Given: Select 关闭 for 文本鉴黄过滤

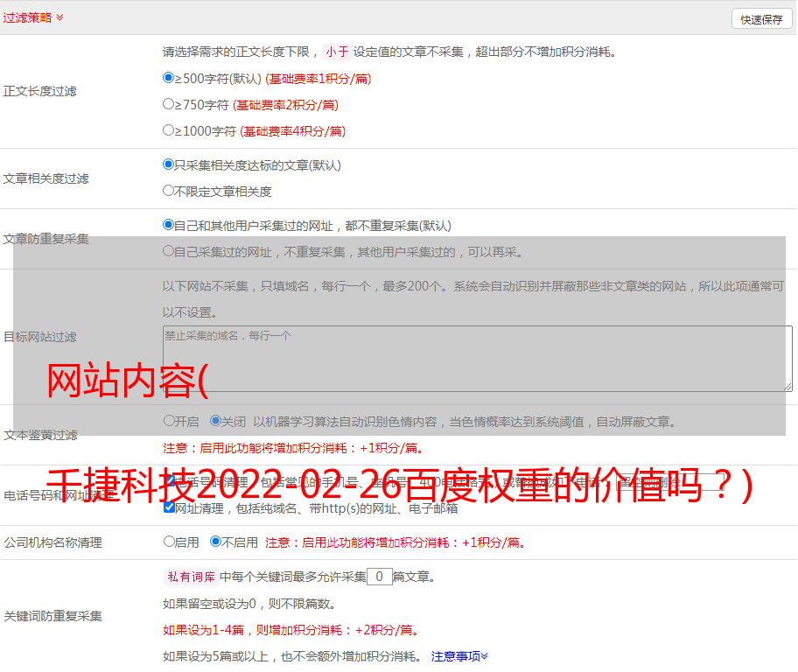Looking at the screenshot, I should (216, 421).
